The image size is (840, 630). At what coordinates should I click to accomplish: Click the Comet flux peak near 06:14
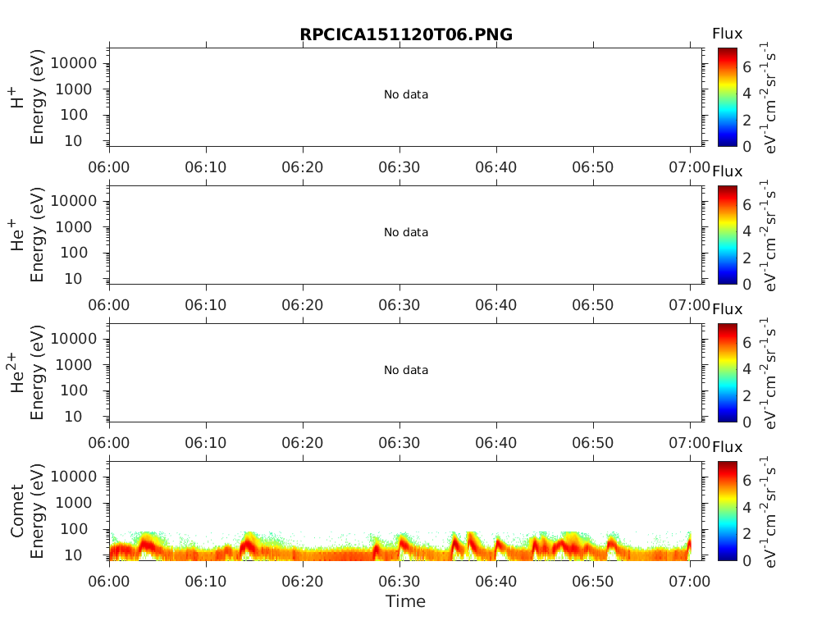coord(248,546)
